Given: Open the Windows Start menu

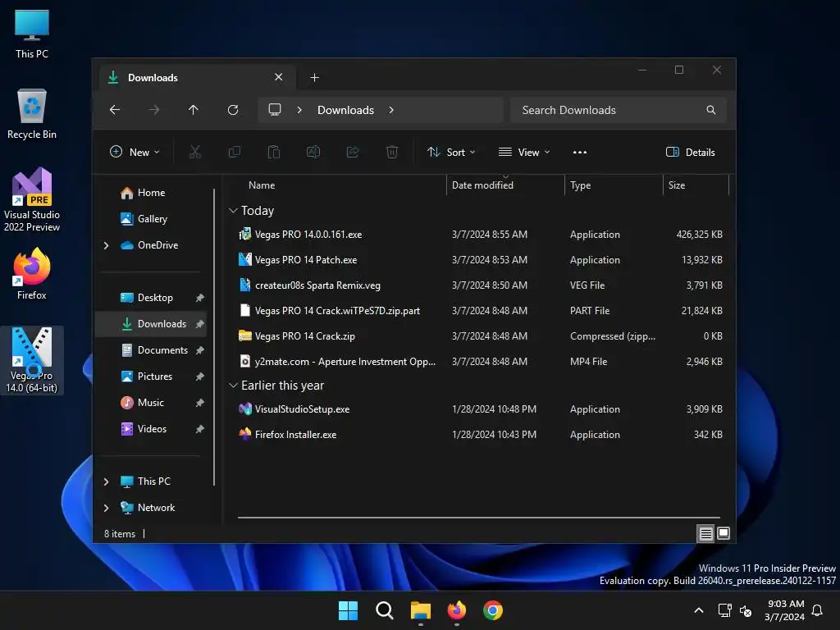Looking at the screenshot, I should [x=348, y=610].
